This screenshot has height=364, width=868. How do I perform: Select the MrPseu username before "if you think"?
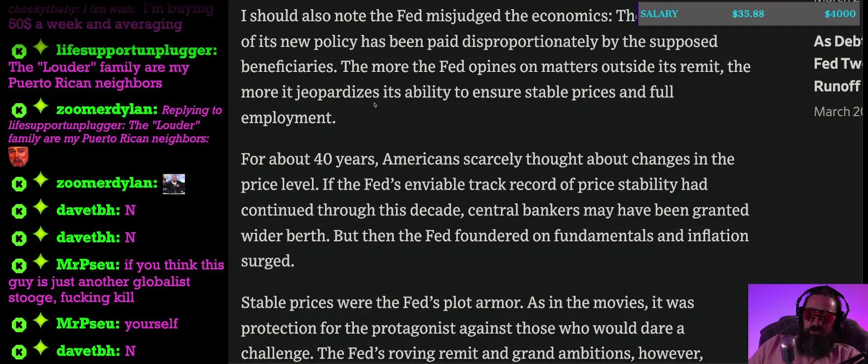[88, 264]
